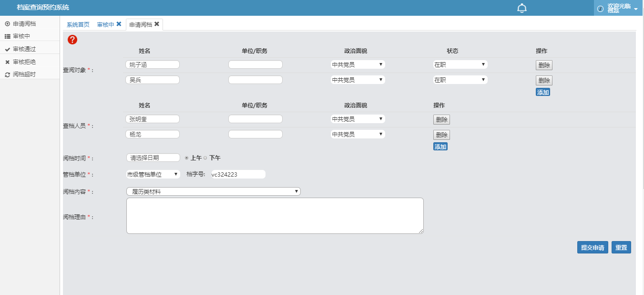644x295 pixels.
Task: Close the 审核中 tab
Action: click(119, 24)
